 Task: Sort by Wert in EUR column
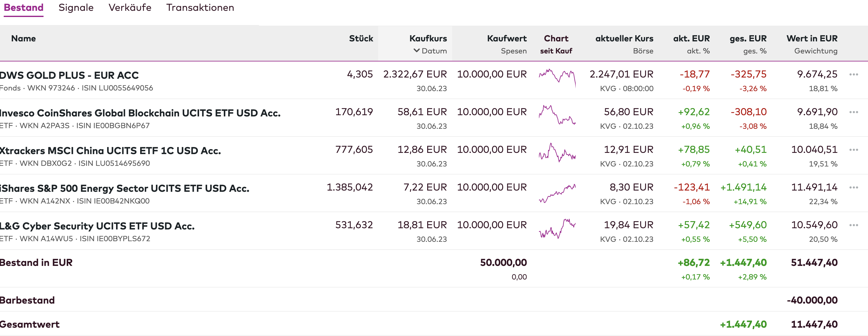tap(812, 38)
